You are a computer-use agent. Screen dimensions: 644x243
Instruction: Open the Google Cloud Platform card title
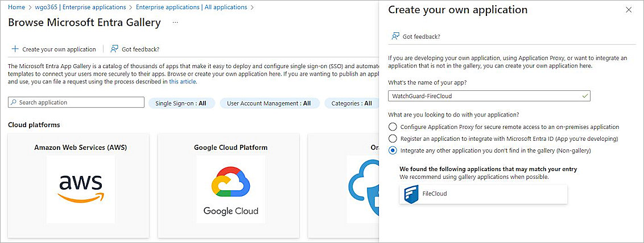pos(231,148)
